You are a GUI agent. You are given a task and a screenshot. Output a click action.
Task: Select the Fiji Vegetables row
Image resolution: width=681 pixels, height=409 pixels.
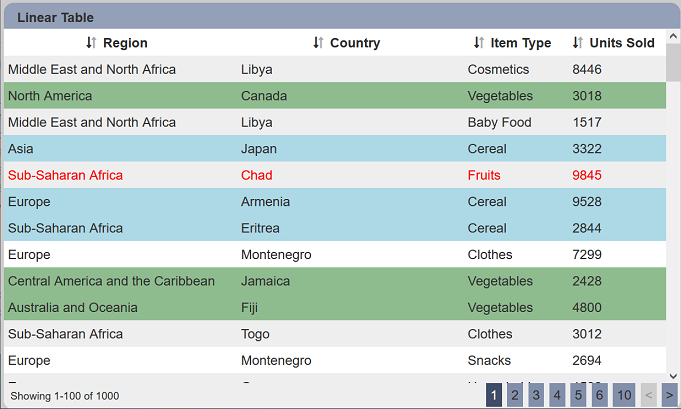point(335,307)
